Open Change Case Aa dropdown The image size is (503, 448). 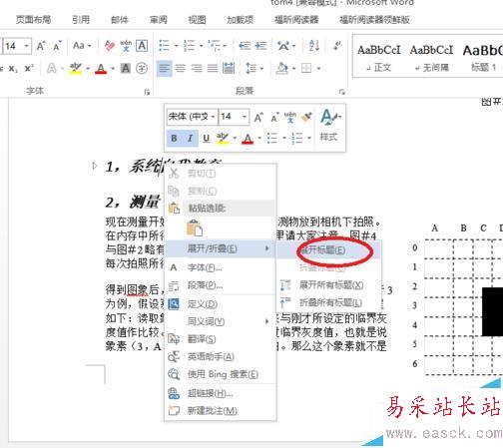(82, 46)
